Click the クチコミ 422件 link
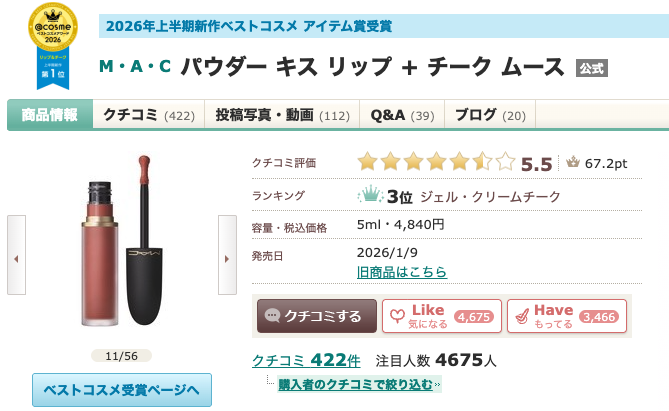This screenshot has height=411, width=669. [306, 361]
